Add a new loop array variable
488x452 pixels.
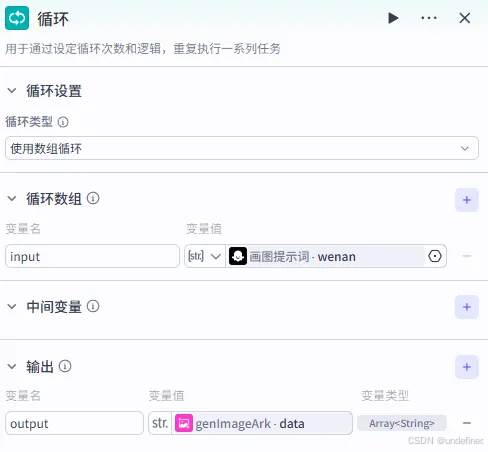click(x=467, y=200)
